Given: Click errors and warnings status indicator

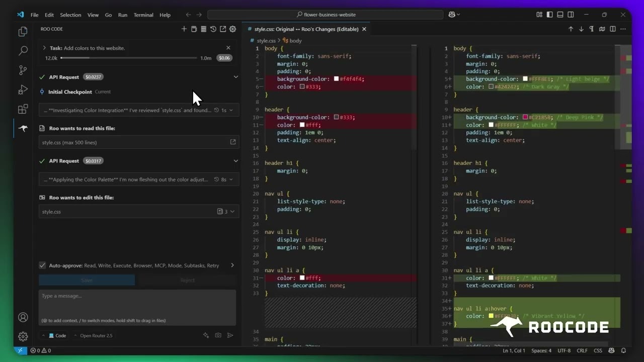Looking at the screenshot, I should click(x=41, y=350).
